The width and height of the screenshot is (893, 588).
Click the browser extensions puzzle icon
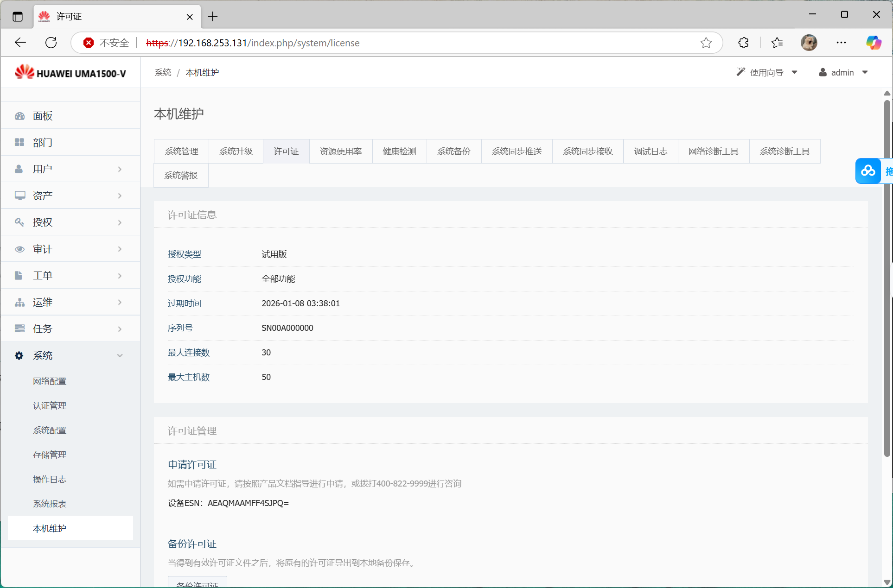(743, 43)
